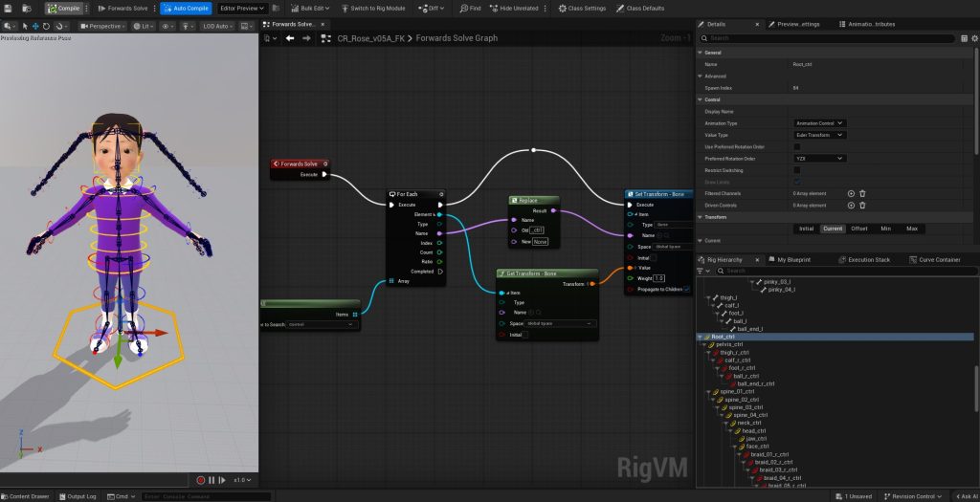The image size is (980, 502).
Task: Switch to the Execution Stack tab
Action: 869,259
